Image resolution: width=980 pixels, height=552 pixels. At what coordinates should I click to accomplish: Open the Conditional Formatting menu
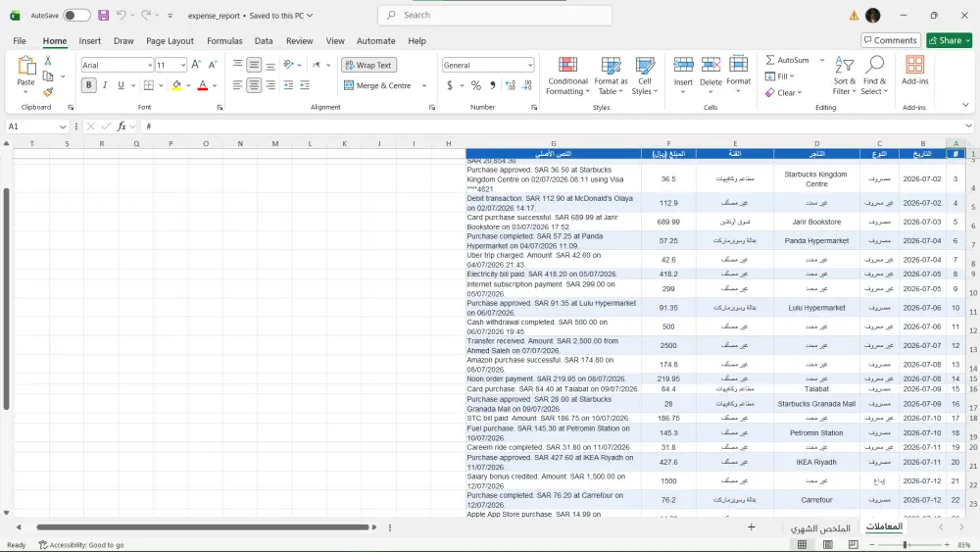coord(567,75)
